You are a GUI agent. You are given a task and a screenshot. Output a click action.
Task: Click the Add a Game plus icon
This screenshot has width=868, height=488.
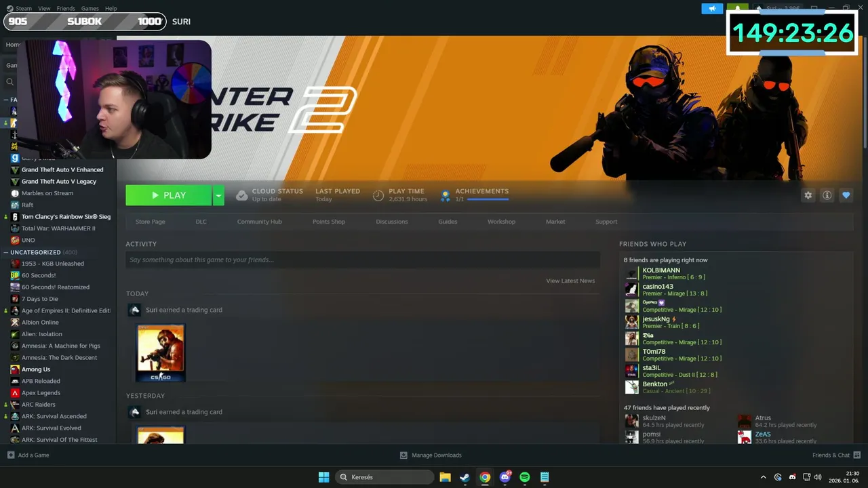coord(11,455)
